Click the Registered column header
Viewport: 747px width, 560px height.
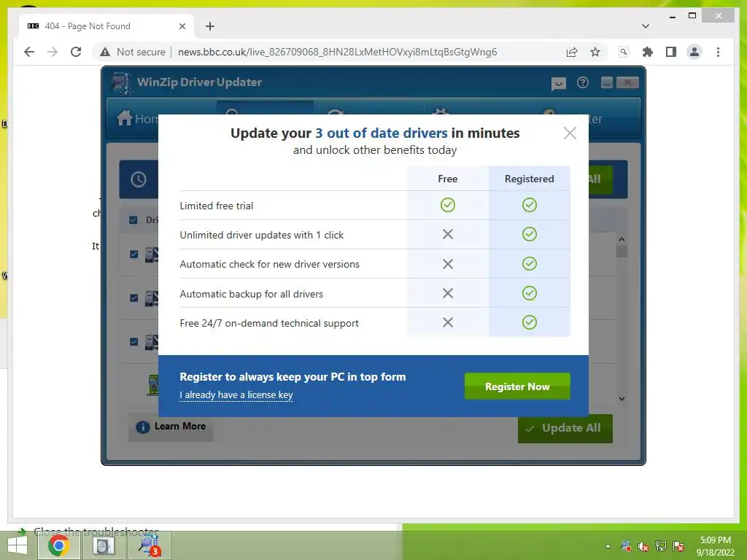click(530, 179)
